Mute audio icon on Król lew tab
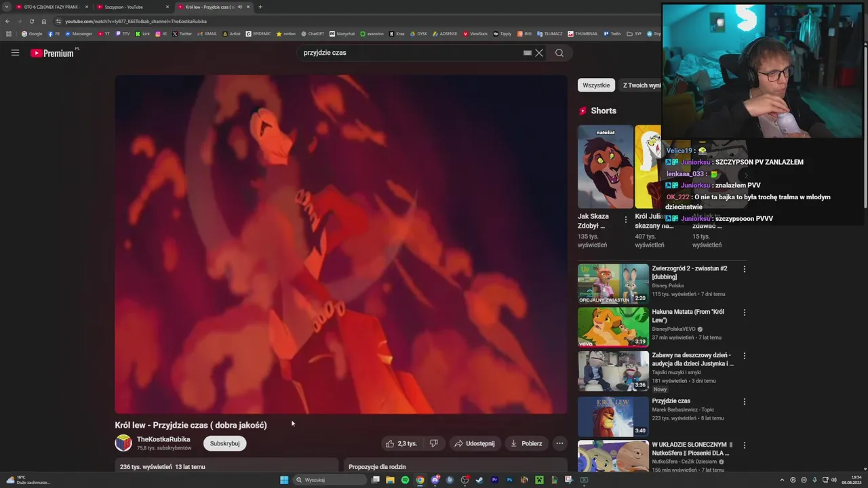The width and height of the screenshot is (868, 488). [239, 7]
